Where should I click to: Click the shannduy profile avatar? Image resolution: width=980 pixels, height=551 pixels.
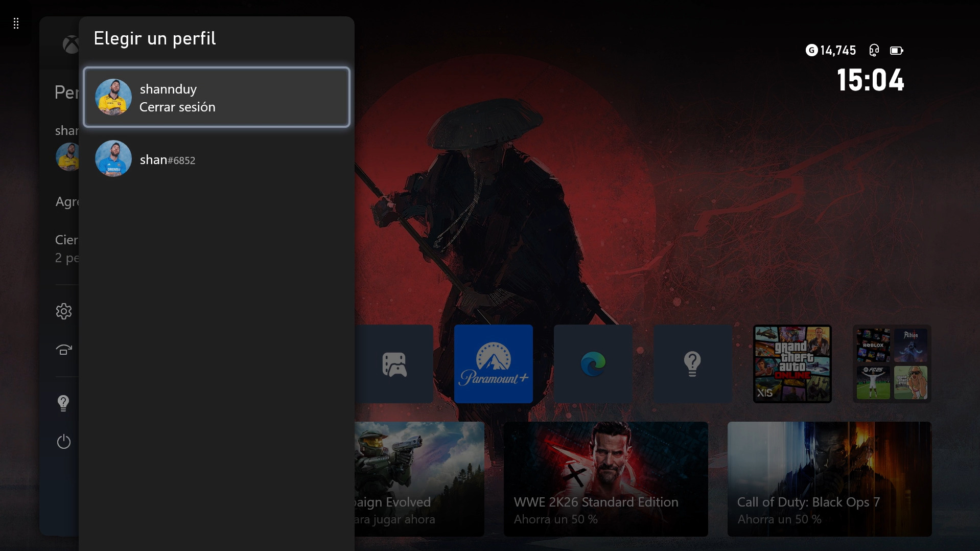pyautogui.click(x=113, y=97)
